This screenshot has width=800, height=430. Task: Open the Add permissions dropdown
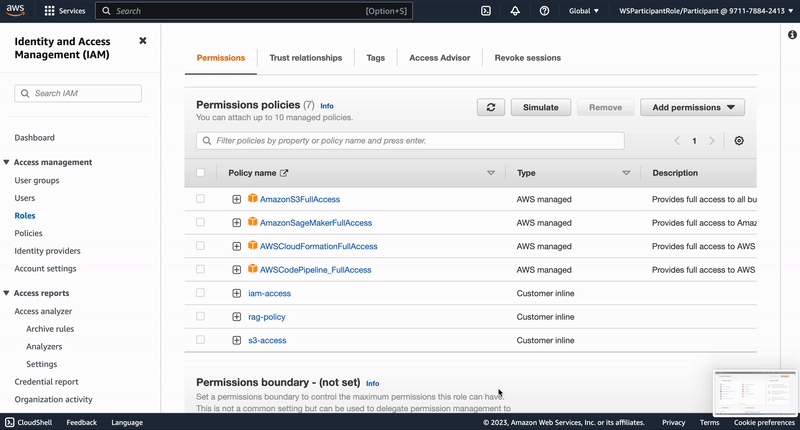pos(692,107)
